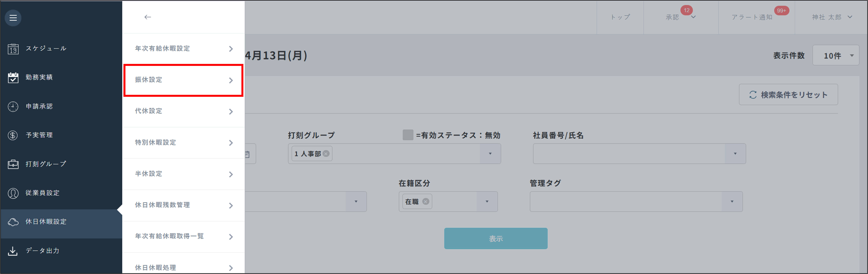Click the back arrow in submenu
Screen dimensions: 868x274
pos(147,17)
